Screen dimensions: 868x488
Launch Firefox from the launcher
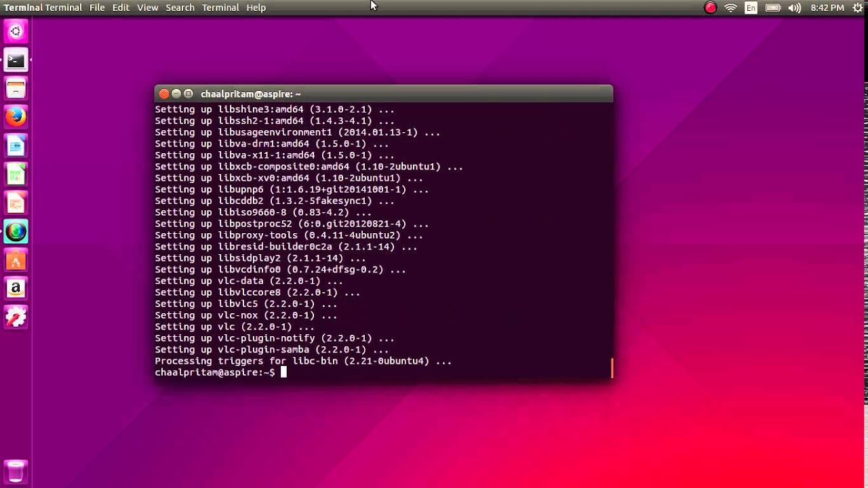pyautogui.click(x=16, y=117)
